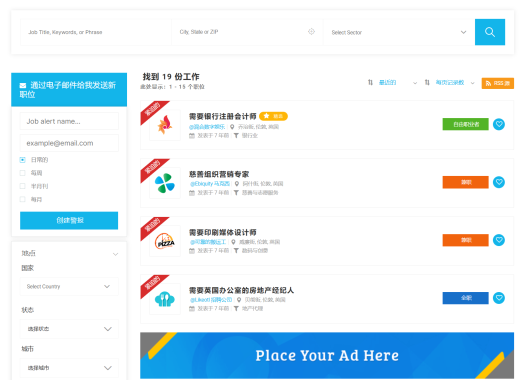
Task: Open job title 慈善组织营销专家
Action: pyautogui.click(x=219, y=174)
